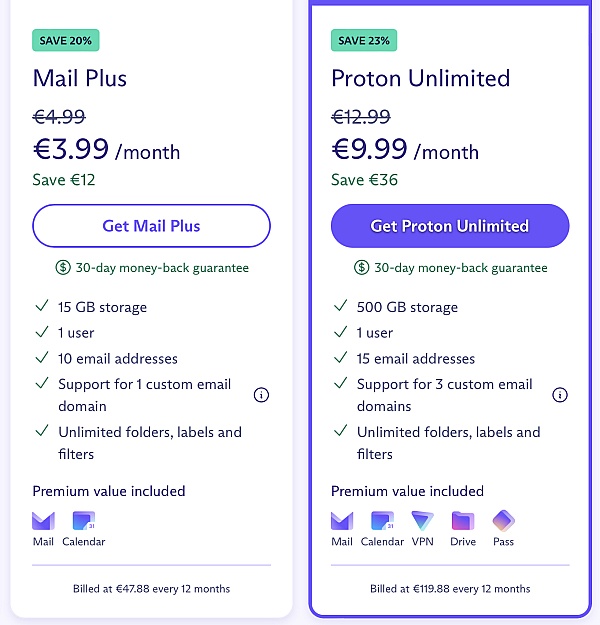Screen dimensions: 600x625
Task: Click the VPN icon
Action: click(423, 521)
